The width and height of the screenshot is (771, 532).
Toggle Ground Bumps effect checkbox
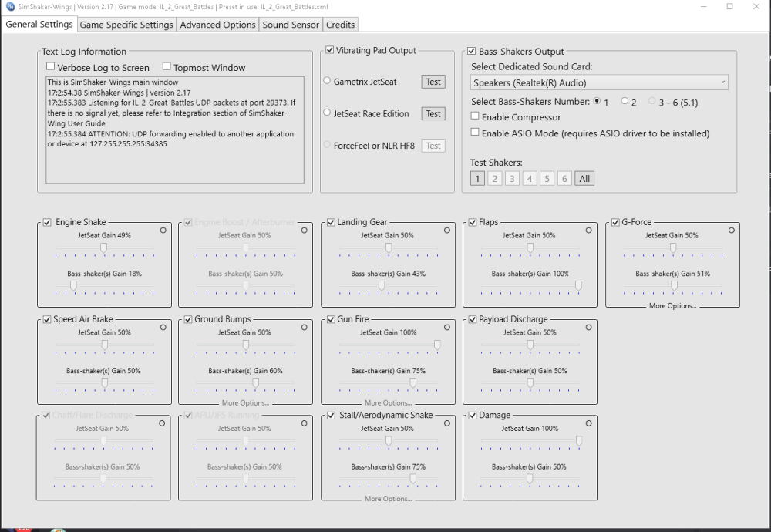tap(188, 320)
